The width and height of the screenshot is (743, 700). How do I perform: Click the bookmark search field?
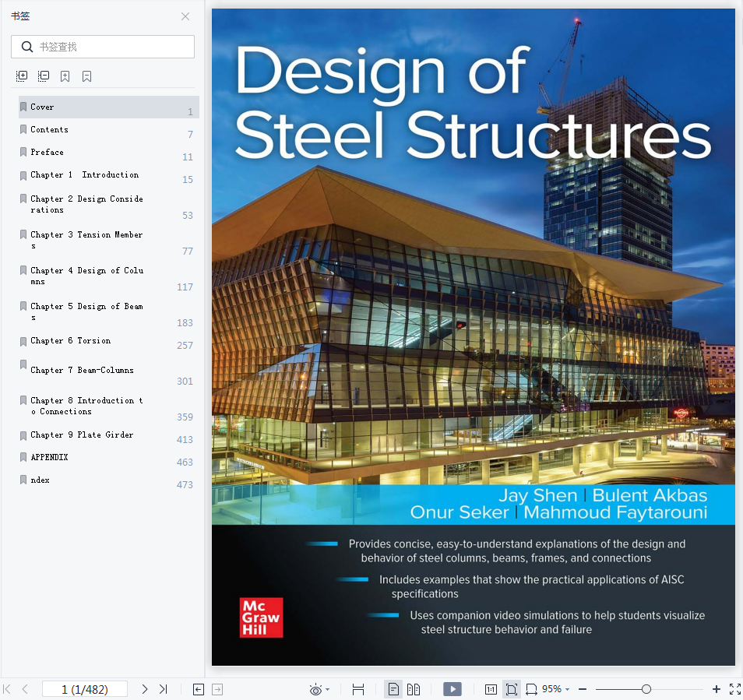[103, 47]
